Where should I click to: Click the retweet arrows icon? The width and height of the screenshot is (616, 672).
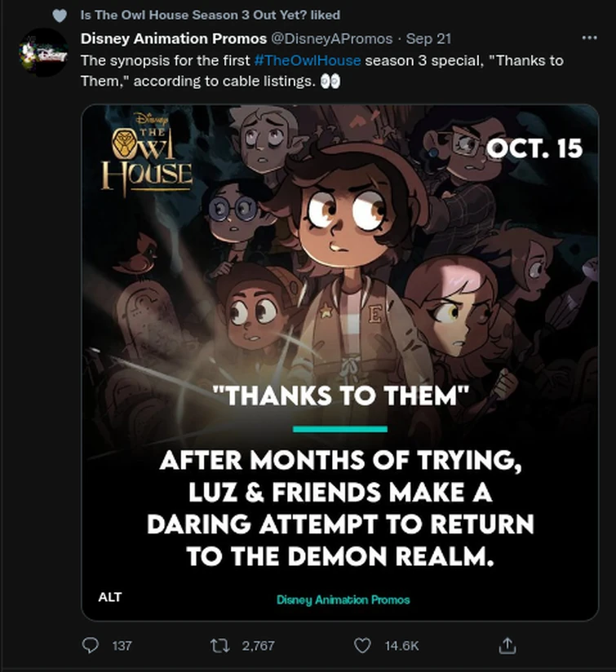coord(219,645)
